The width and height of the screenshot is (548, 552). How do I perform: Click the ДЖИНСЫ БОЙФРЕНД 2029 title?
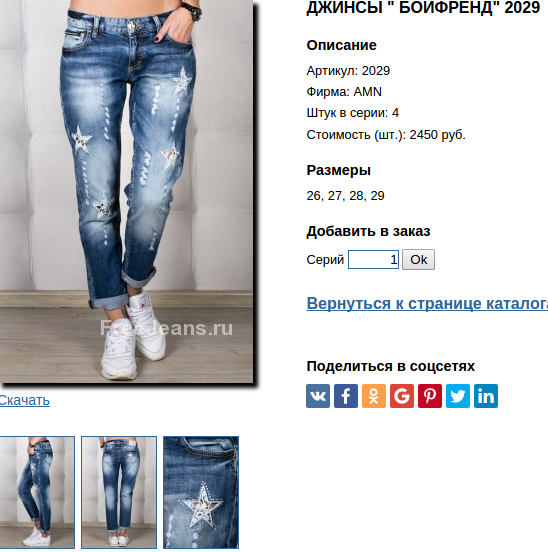coord(423,7)
